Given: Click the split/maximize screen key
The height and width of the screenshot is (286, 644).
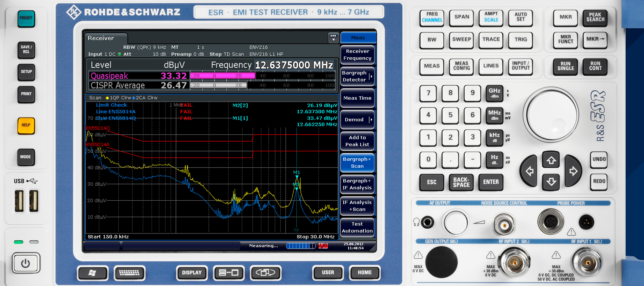Looking at the screenshot, I should pos(229,273).
